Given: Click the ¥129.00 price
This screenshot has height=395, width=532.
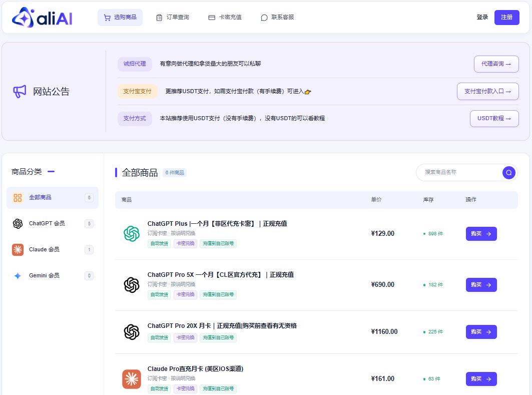Looking at the screenshot, I should (x=383, y=233).
